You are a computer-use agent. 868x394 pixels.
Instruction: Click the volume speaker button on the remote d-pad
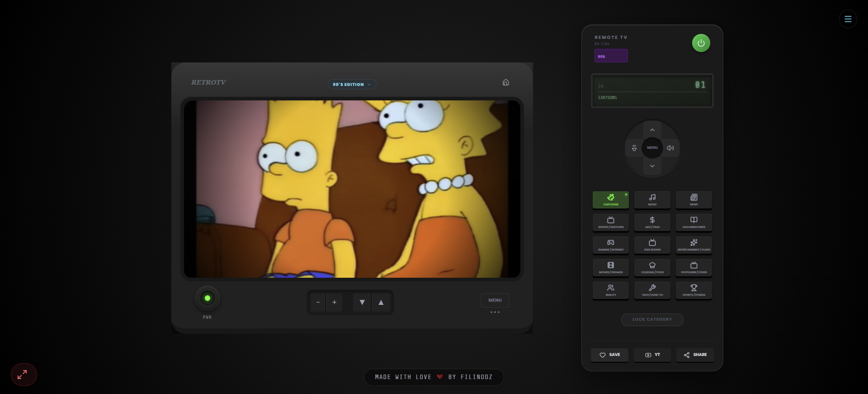tap(670, 148)
